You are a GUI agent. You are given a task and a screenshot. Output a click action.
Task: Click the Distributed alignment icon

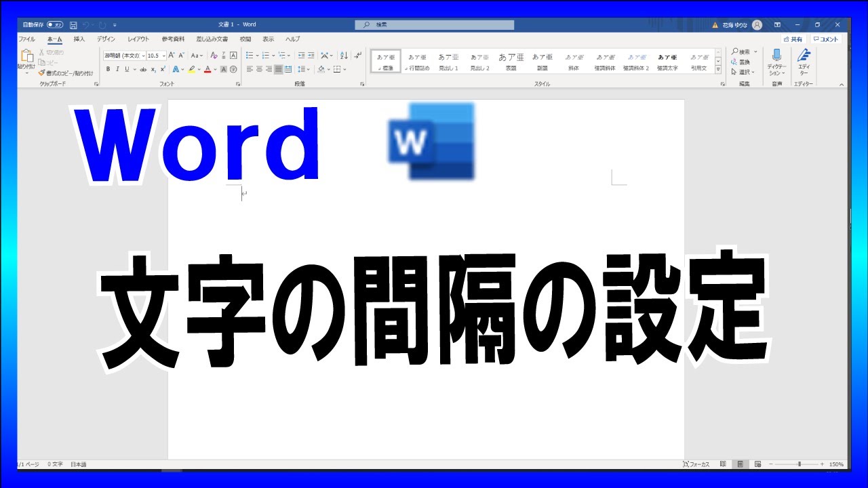pos(288,69)
